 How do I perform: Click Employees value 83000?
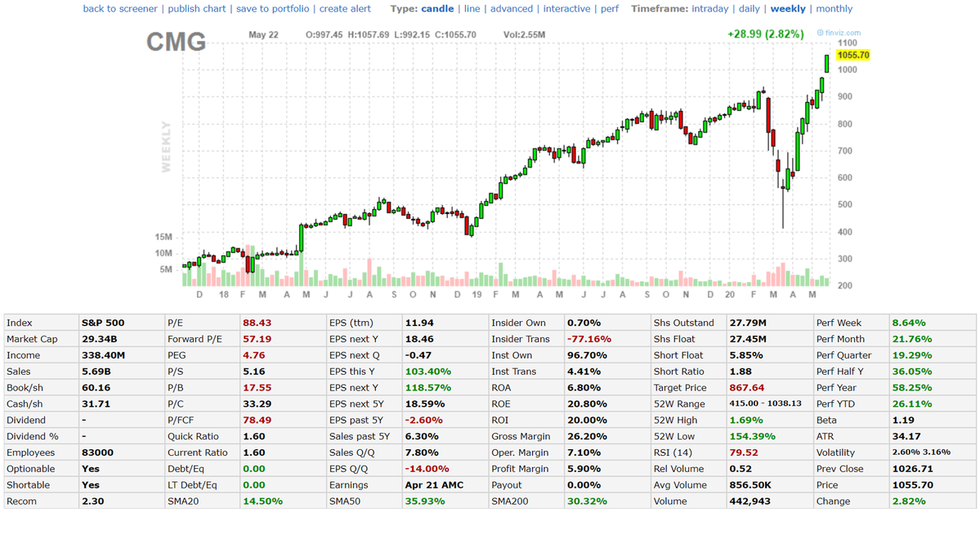pyautogui.click(x=97, y=453)
